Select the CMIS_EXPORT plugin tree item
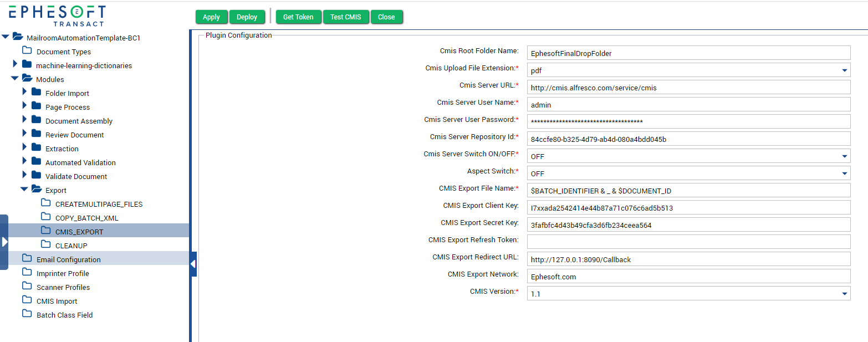This screenshot has height=342, width=868. point(79,232)
